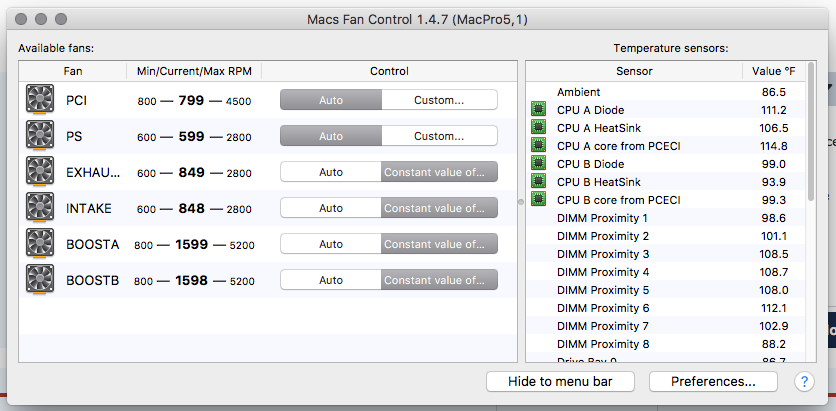Click the Sensor column header
The height and width of the screenshot is (411, 836).
[634, 72]
